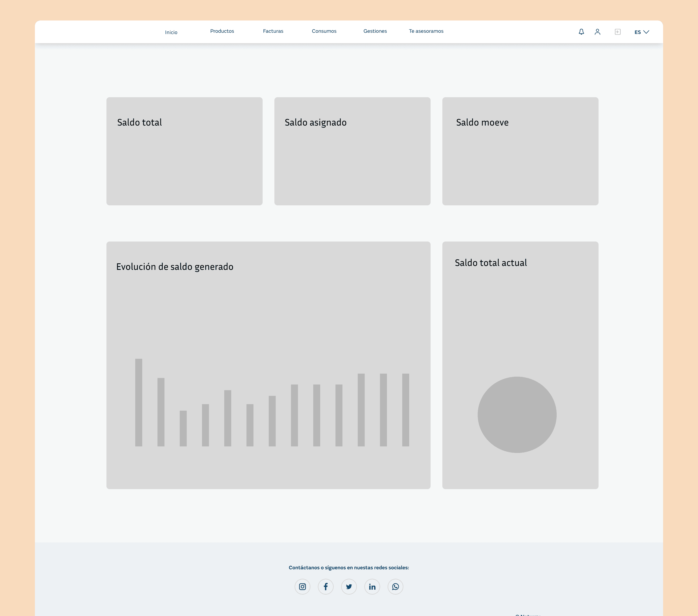The height and width of the screenshot is (616, 698).
Task: Open the WhatsApp contact icon
Action: tap(395, 587)
